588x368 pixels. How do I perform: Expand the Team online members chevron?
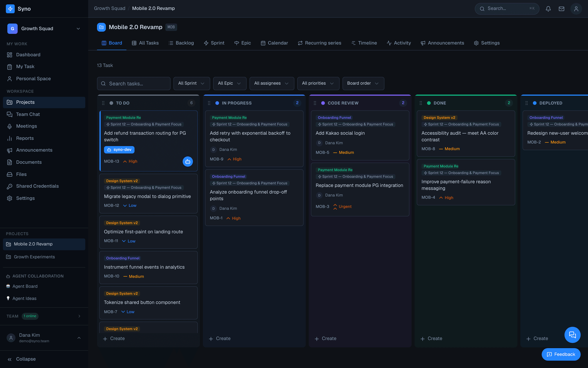tap(79, 316)
